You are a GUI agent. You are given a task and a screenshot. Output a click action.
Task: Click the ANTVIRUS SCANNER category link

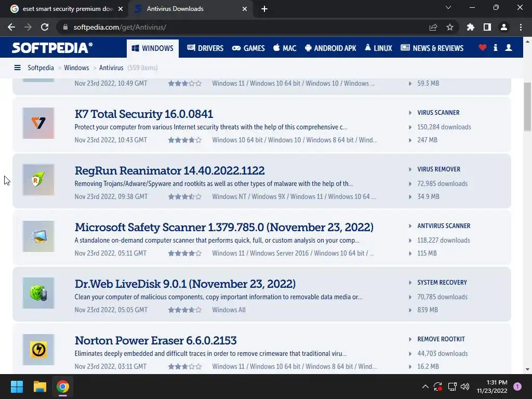(x=444, y=226)
